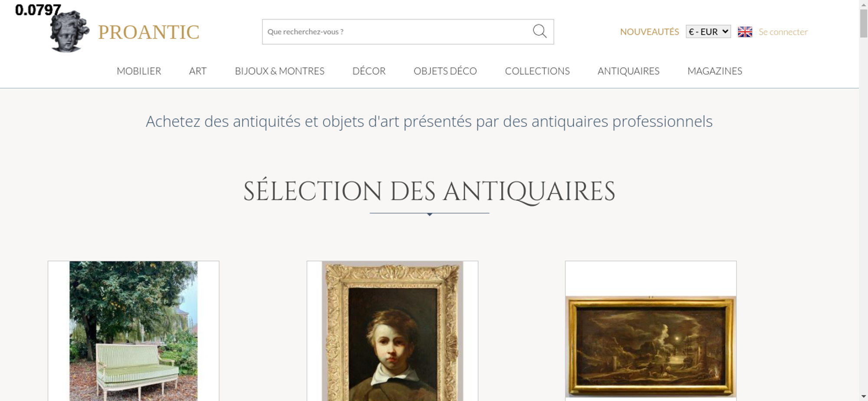This screenshot has height=401, width=868.
Task: Open the green striped sofa thumbnail
Action: click(x=134, y=331)
